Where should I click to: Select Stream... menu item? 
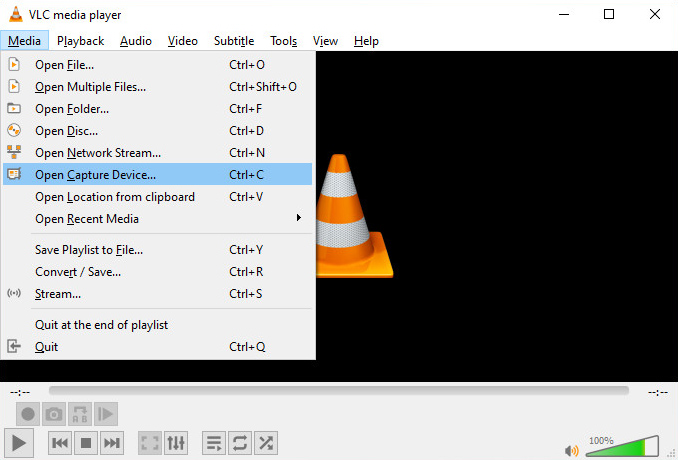coord(157,294)
